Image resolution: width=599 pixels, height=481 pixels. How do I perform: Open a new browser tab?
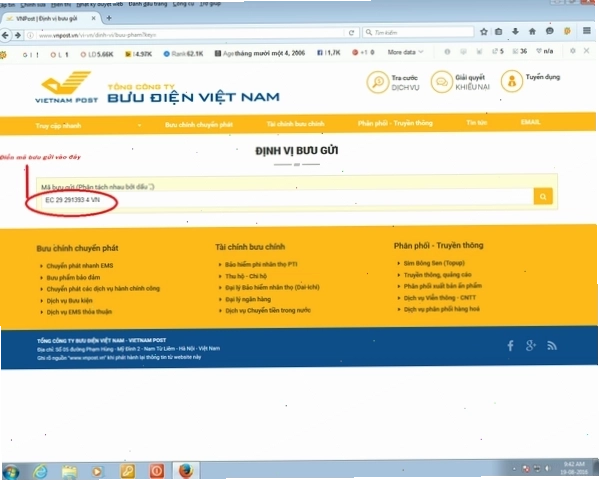point(109,18)
